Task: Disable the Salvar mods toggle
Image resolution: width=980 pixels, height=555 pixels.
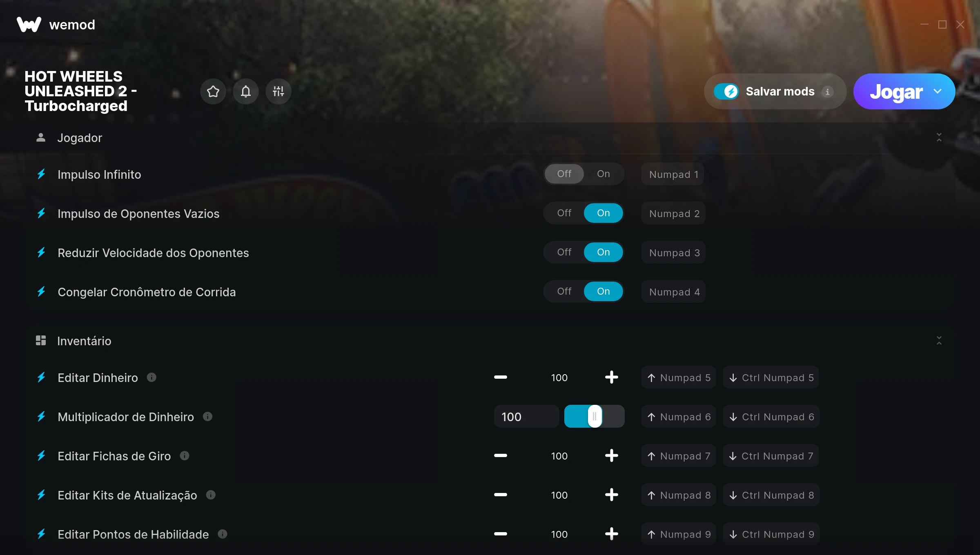Action: click(726, 91)
